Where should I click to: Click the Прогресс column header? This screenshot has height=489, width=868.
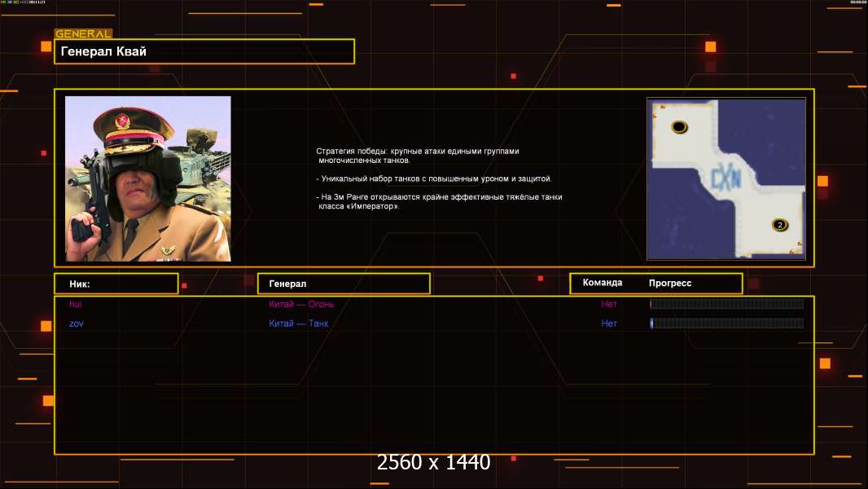tap(670, 284)
